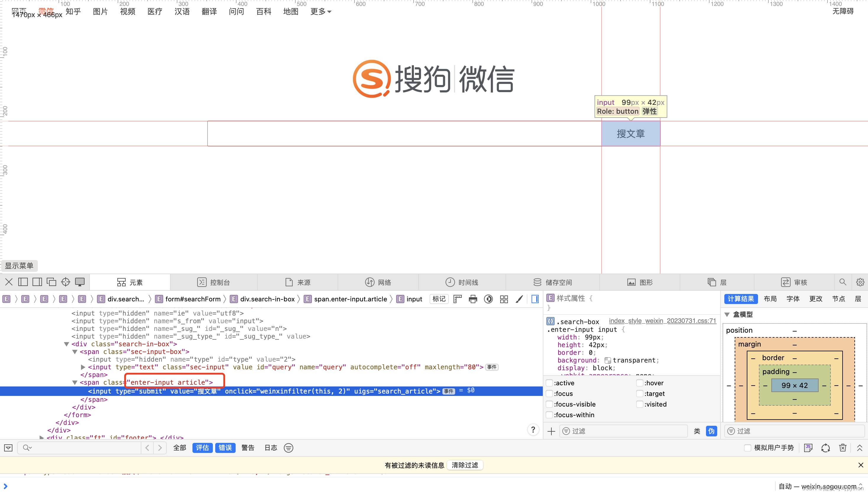Screen dimensions: 868x494
Task: Click the element picker crosshair icon
Action: [66, 282]
